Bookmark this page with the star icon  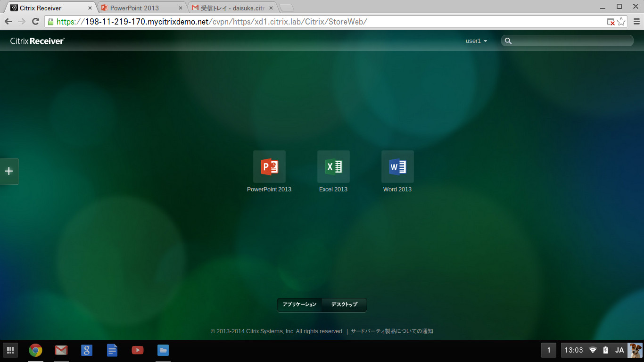point(621,22)
